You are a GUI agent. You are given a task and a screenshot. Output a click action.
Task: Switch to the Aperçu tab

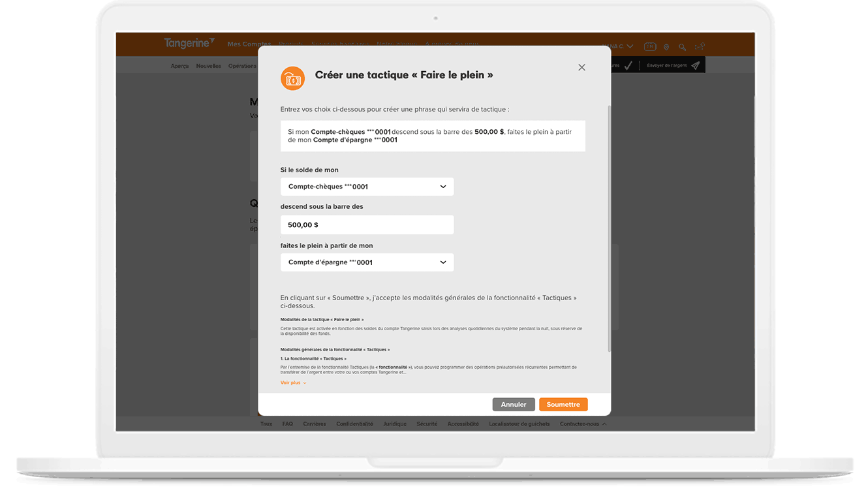179,66
